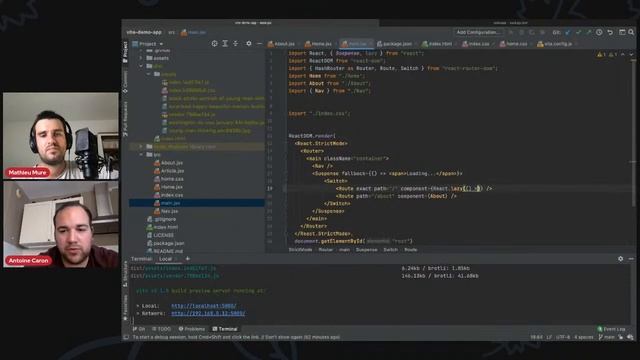This screenshot has height=360, width=640.
Task: Click the lock icon in the status bar
Action: (x=621, y=337)
